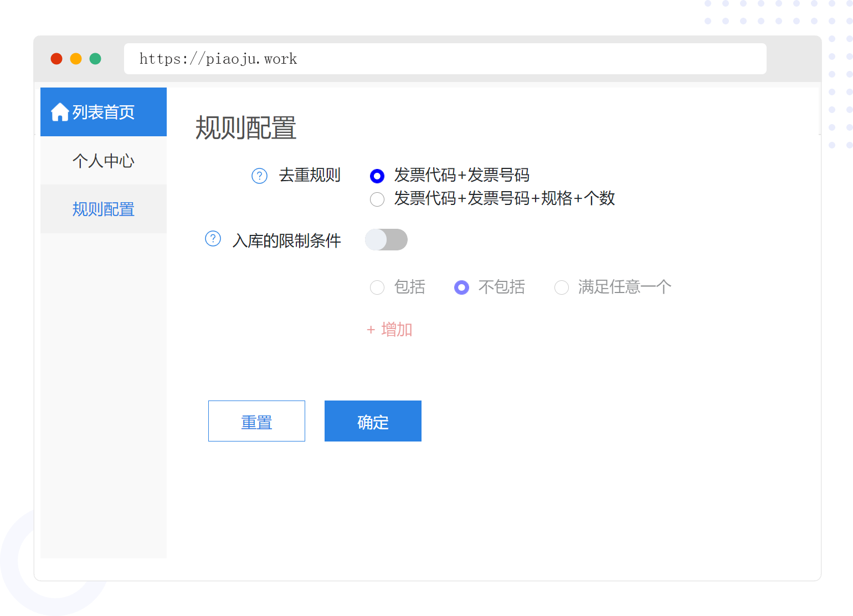Click the home icon in the sidebar
853x616 pixels.
[60, 112]
